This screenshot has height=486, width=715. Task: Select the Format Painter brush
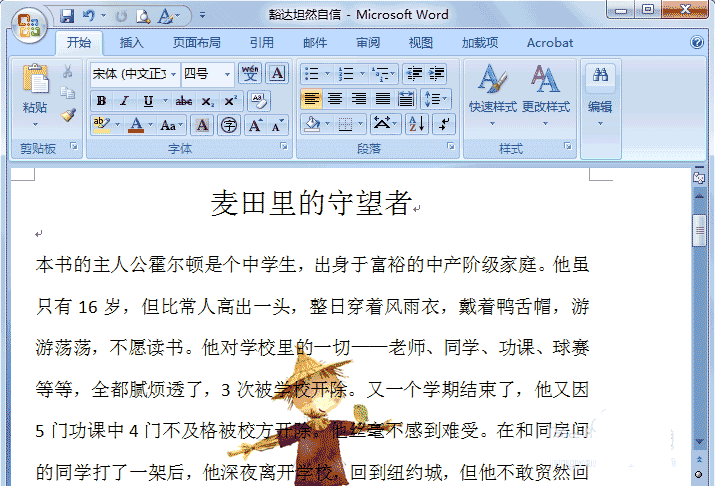tap(67, 115)
